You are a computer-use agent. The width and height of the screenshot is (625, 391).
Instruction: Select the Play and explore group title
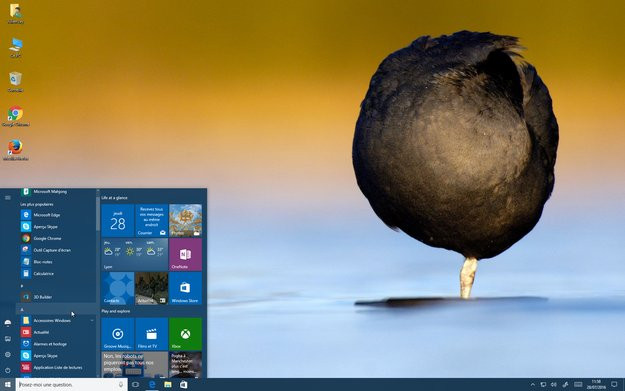(116, 311)
